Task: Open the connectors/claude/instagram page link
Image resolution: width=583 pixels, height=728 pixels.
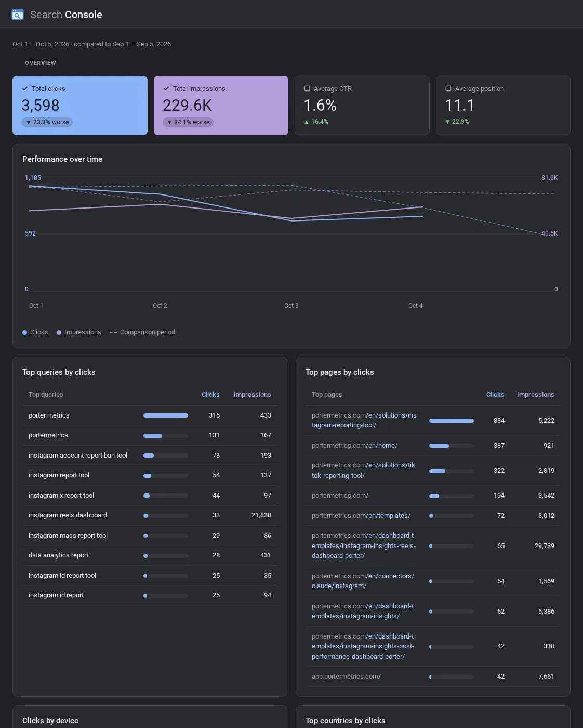Action: (363, 581)
